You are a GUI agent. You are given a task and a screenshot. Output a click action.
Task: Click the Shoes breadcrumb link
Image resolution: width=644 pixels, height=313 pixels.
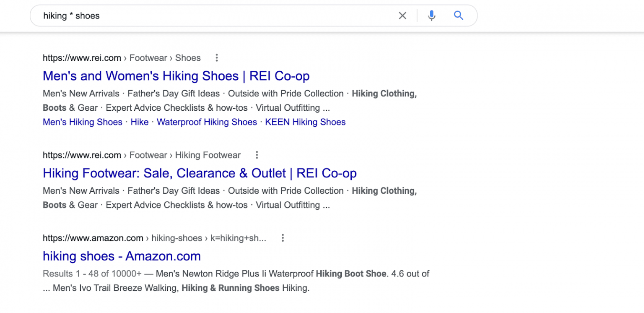pos(187,57)
